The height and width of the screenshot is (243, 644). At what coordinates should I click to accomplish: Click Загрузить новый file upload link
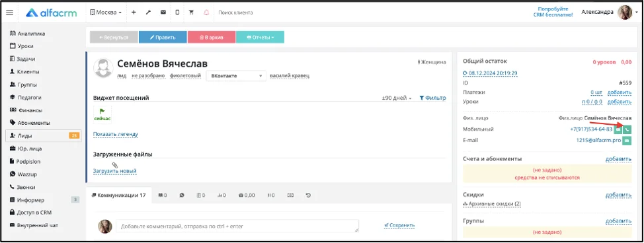(114, 171)
